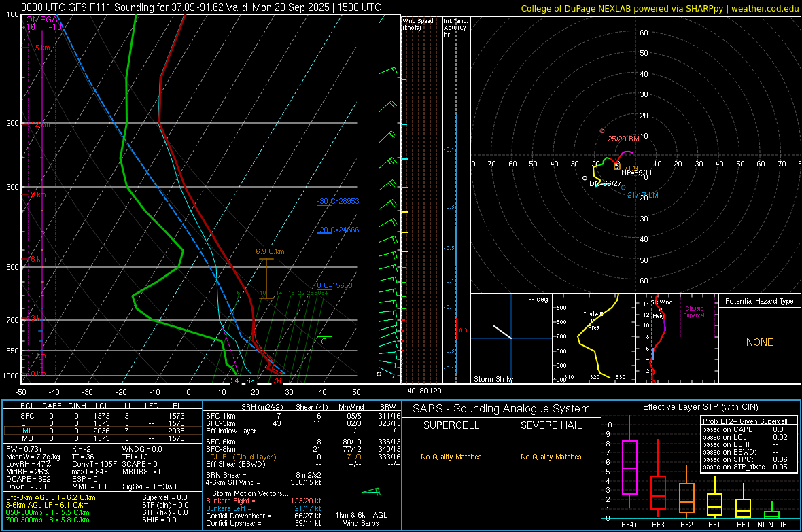
Task: Click the 'Wind Speed (knots)' panel header
Action: pos(418,24)
